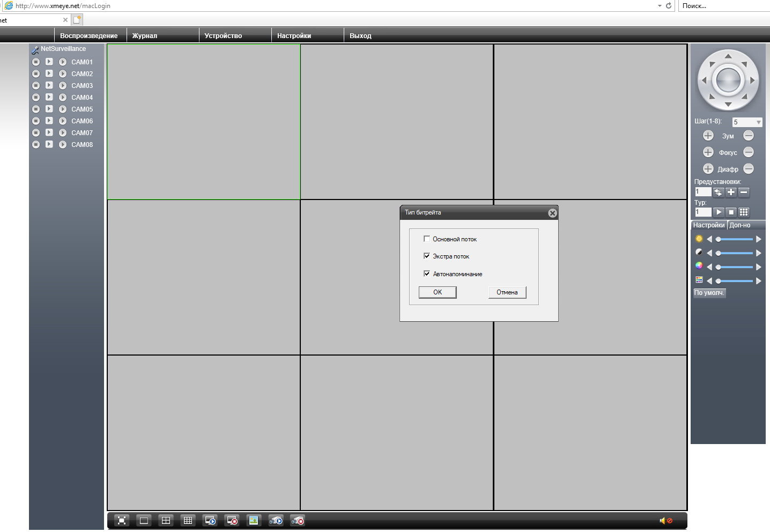Click the Тур number input field
This screenshot has height=532, width=770.
(702, 212)
